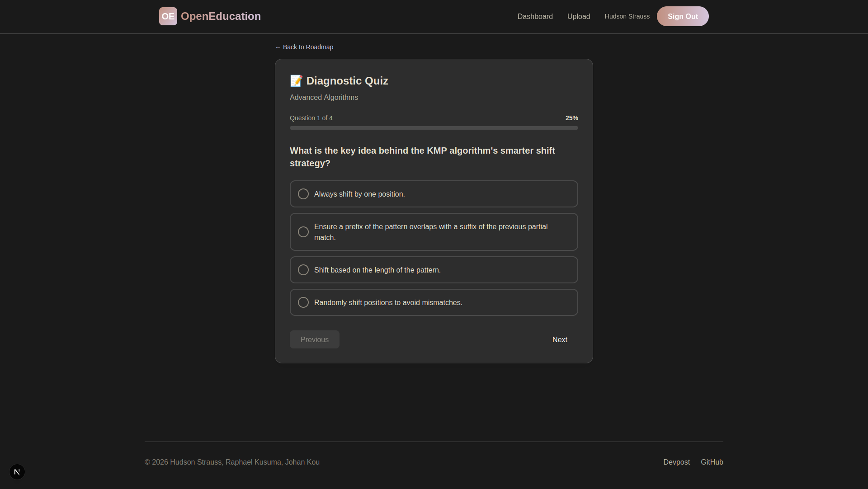Select radio for 'Always shift by one position'

pyautogui.click(x=303, y=194)
